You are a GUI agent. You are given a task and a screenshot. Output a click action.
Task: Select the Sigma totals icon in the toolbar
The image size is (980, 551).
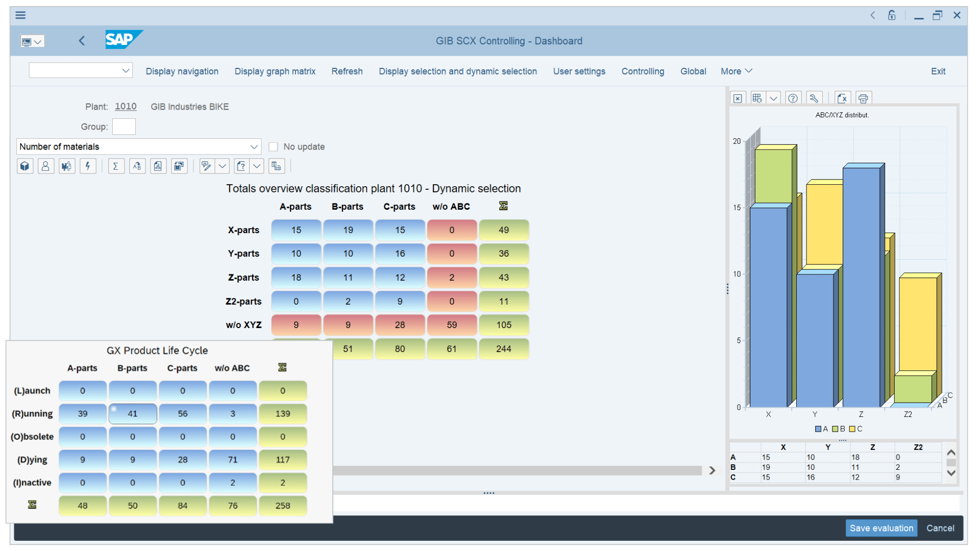(116, 166)
